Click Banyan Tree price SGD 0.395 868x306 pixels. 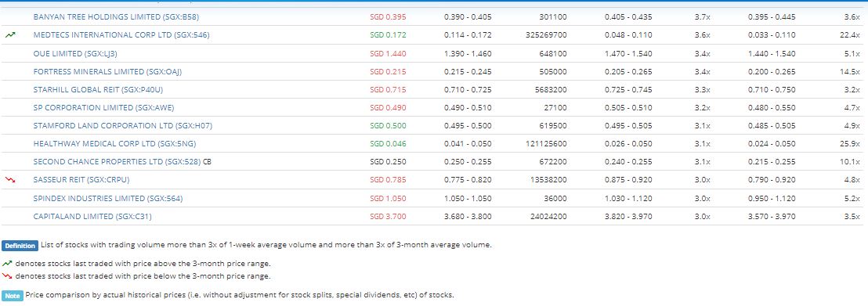[x=388, y=16]
